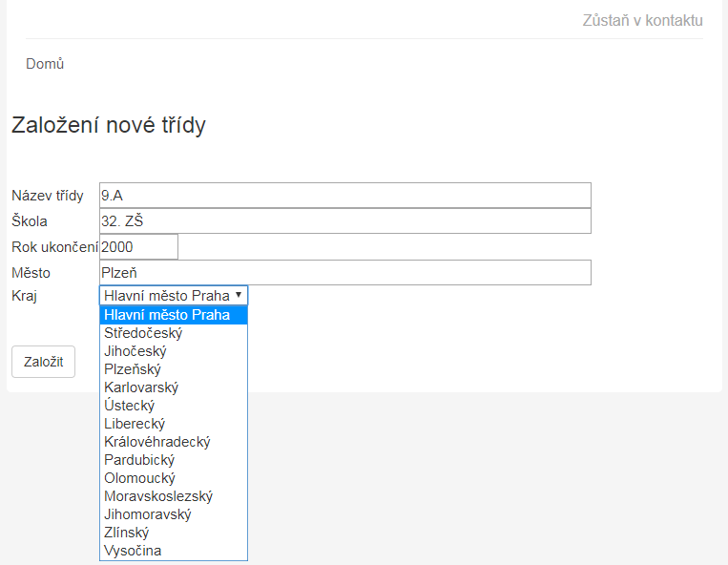Open the Domů navigation link
Viewport: 728px width, 565px height.
(x=45, y=64)
